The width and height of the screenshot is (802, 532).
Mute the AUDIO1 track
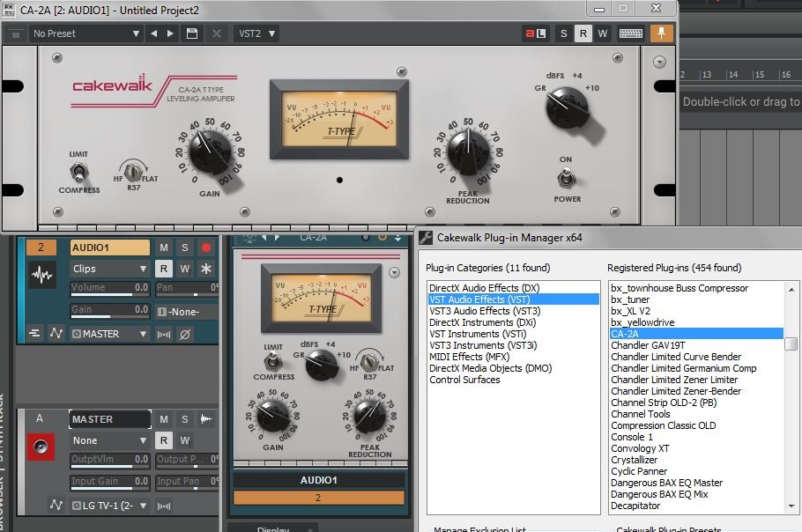164,248
